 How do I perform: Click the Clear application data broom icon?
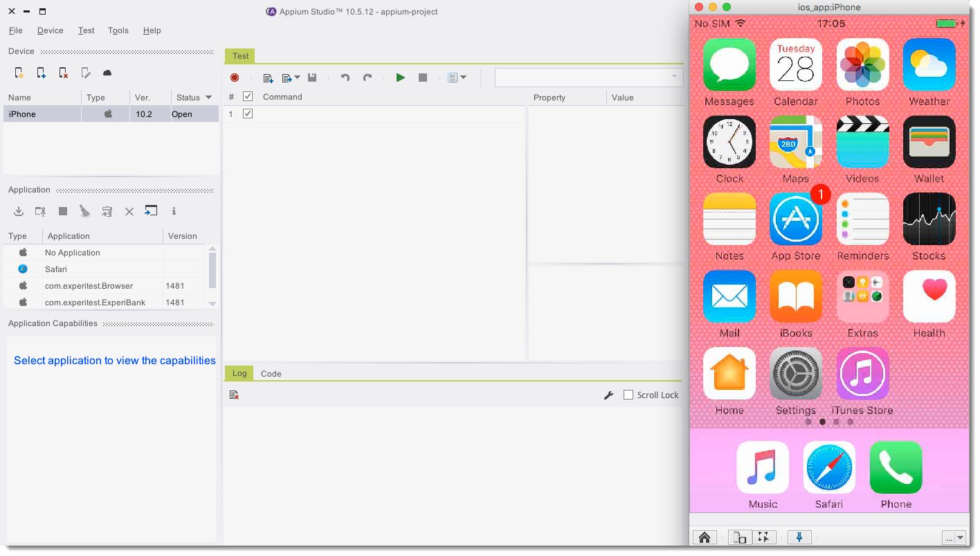[x=84, y=211]
